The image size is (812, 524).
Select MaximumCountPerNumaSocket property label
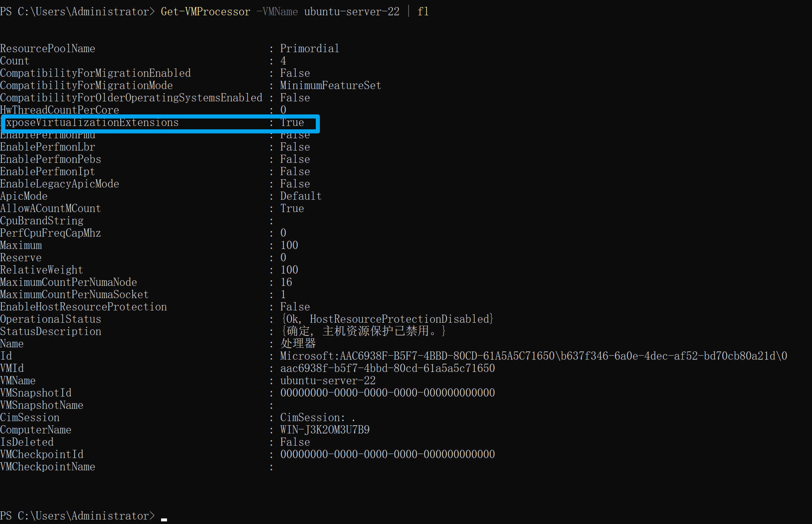click(x=75, y=294)
